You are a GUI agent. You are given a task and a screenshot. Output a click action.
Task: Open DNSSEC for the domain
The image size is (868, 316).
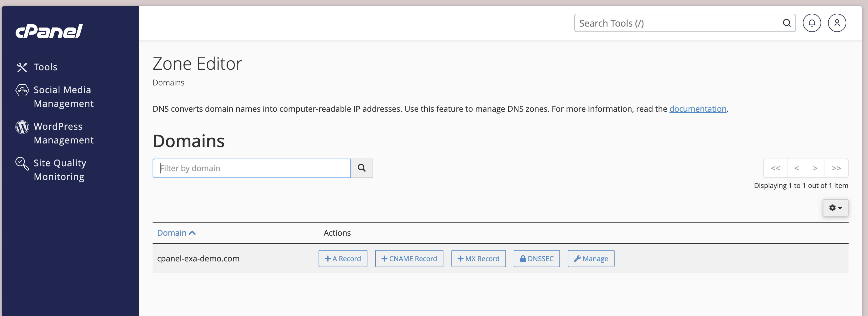[537, 259]
